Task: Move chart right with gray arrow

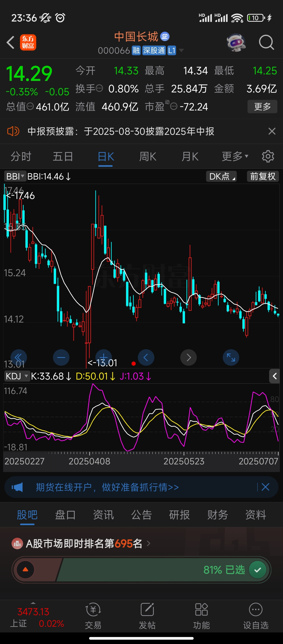Action: point(188,358)
